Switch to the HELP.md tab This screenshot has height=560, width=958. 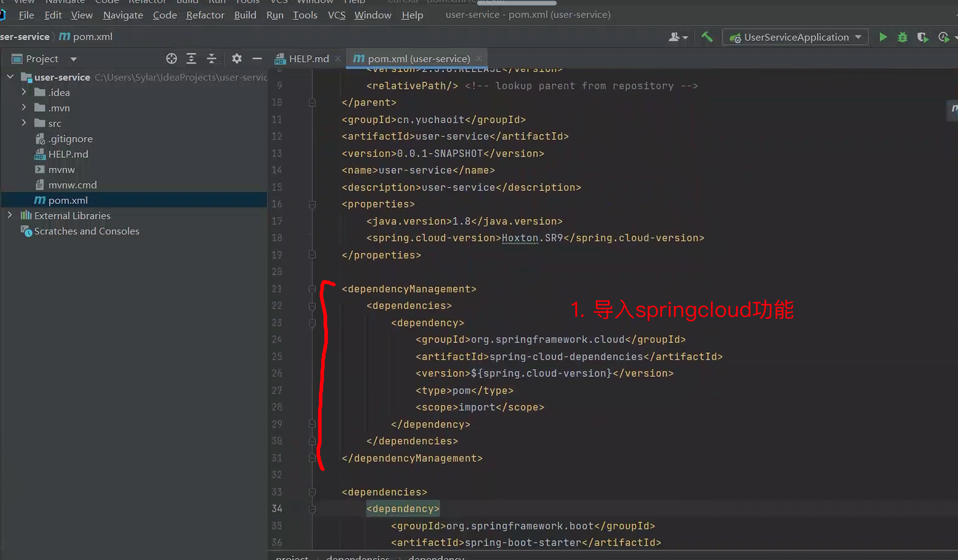[x=308, y=59]
